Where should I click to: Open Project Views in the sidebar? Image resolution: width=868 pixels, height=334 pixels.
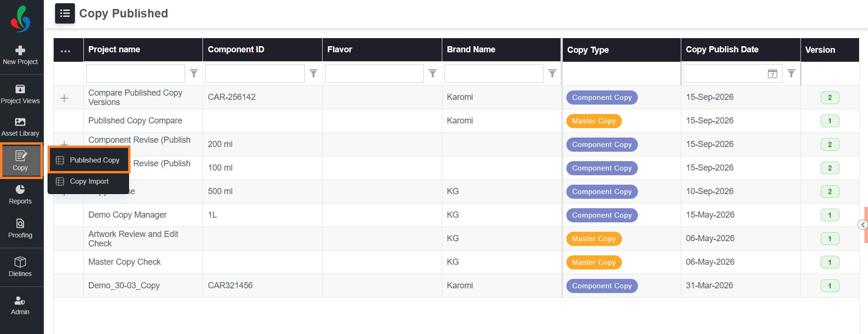[20, 94]
